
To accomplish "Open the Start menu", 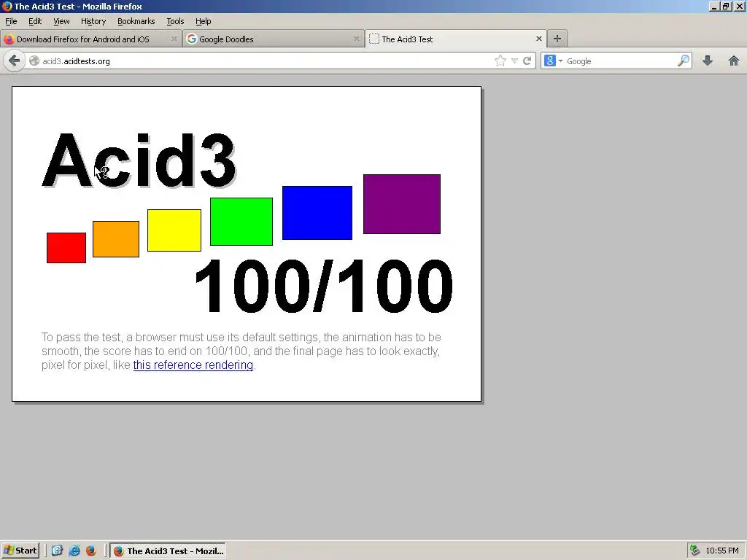I will (20, 551).
